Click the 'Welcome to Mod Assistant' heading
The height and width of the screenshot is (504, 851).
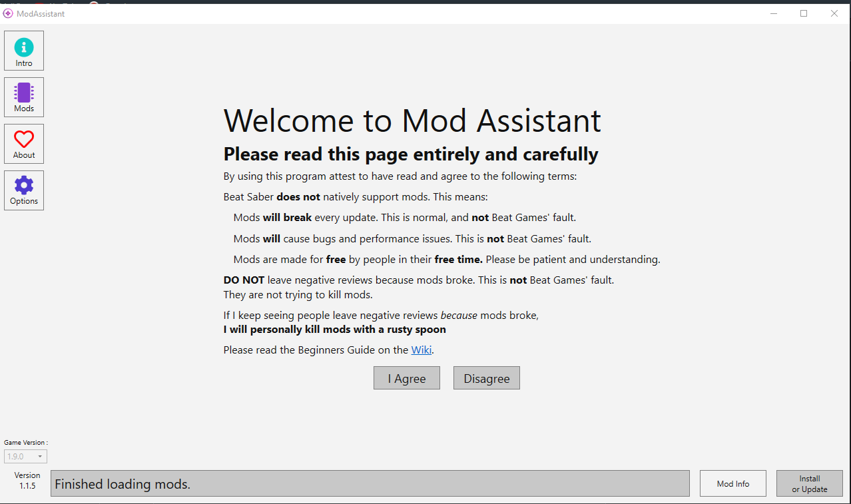point(412,121)
